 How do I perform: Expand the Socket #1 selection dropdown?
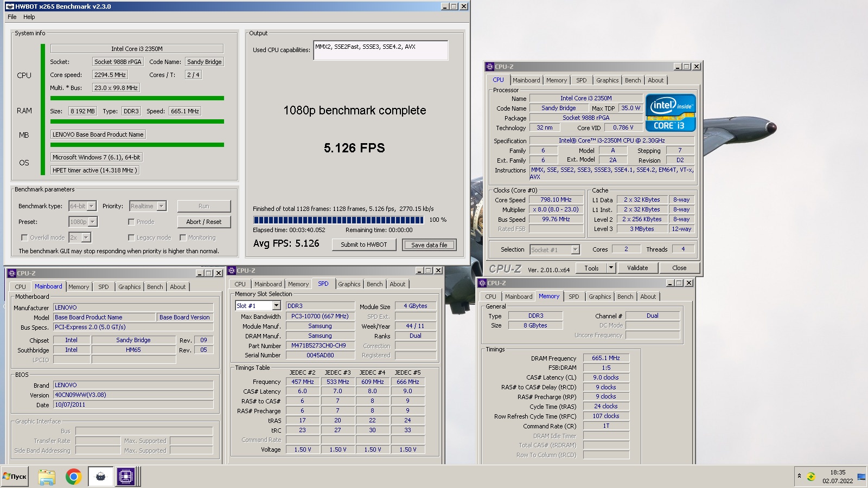(x=576, y=249)
